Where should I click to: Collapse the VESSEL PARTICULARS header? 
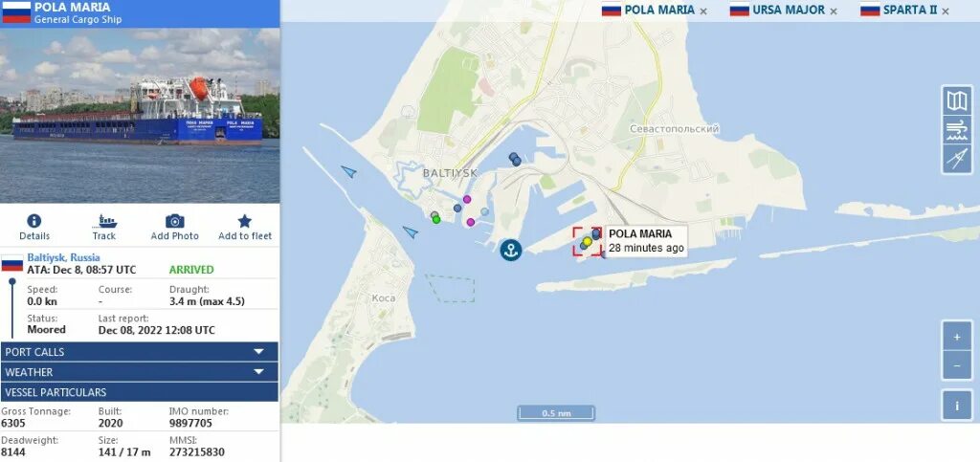[x=140, y=392]
